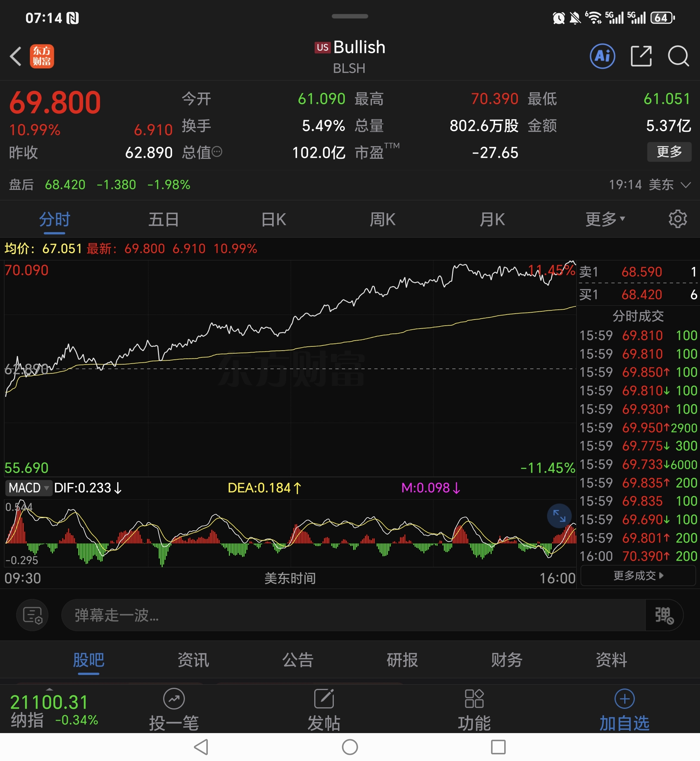Expand the 美东 timezone chevron
700x761 pixels.
[686, 185]
